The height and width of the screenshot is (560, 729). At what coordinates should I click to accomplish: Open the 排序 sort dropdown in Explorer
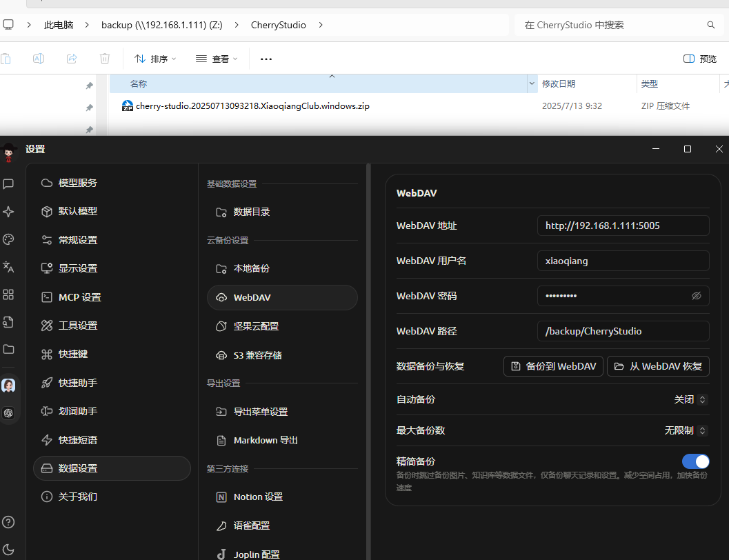click(155, 59)
